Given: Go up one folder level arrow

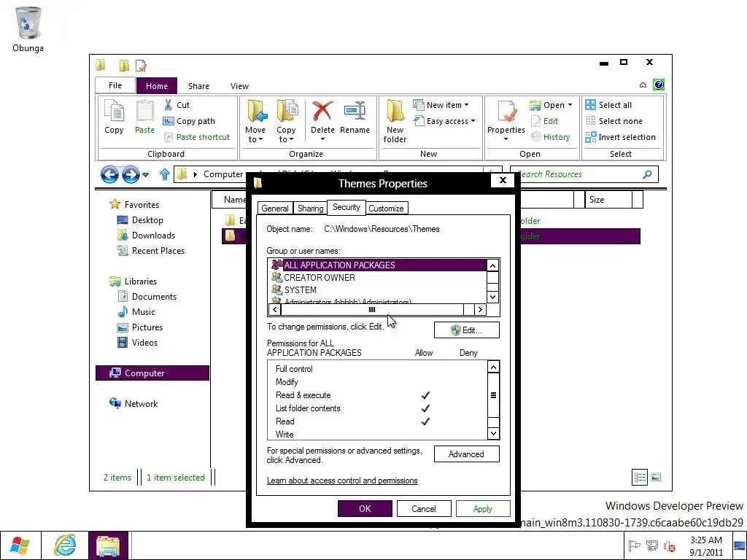Looking at the screenshot, I should tap(165, 174).
